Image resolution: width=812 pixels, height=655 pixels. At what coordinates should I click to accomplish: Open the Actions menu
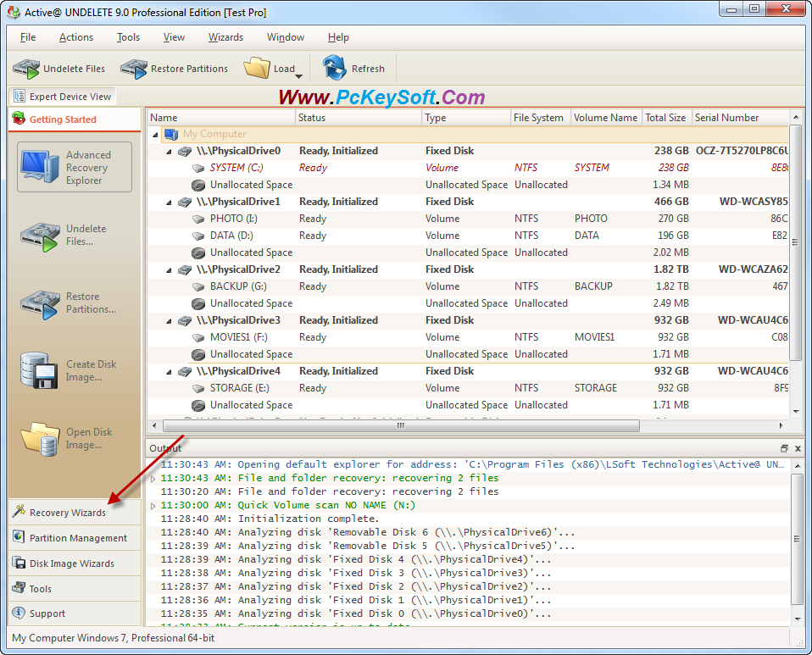coord(76,37)
